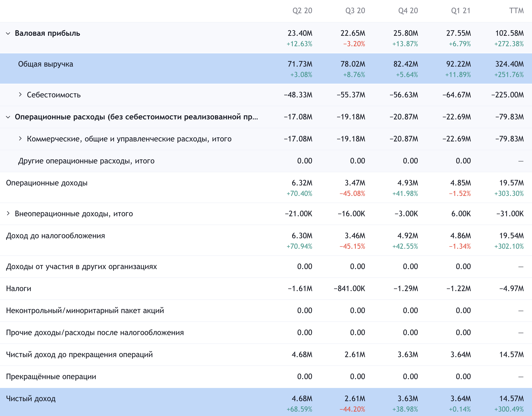Click gross profit change −3.20%
Image resolution: width=532 pixels, height=416 pixels.
pyautogui.click(x=354, y=44)
